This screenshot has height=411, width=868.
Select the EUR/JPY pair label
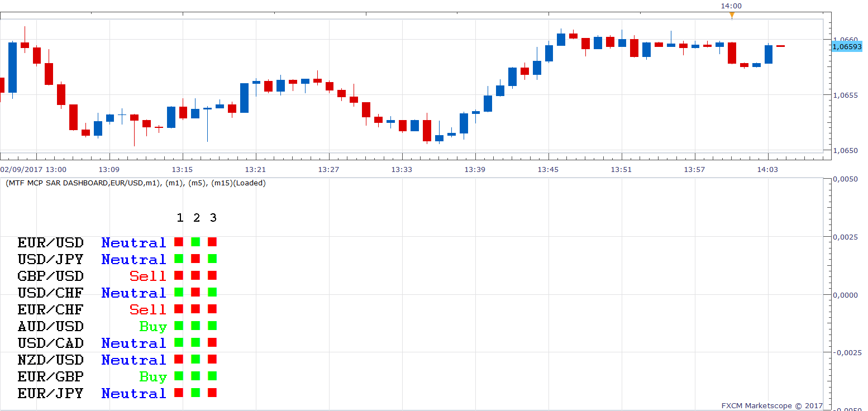pyautogui.click(x=50, y=394)
